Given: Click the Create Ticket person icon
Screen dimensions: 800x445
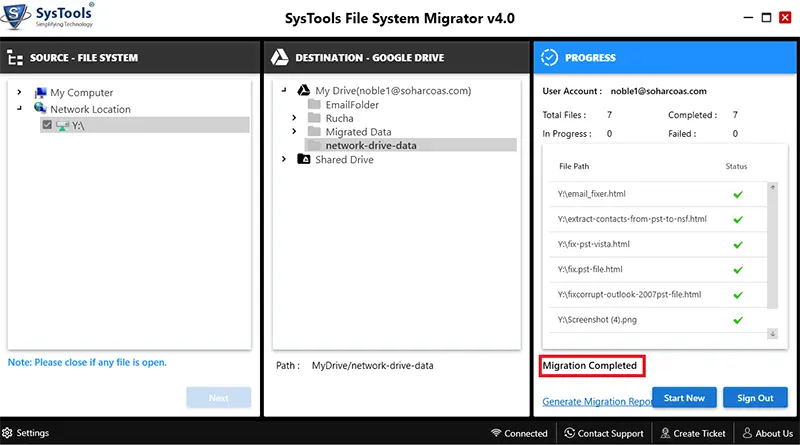Looking at the screenshot, I should [x=665, y=433].
